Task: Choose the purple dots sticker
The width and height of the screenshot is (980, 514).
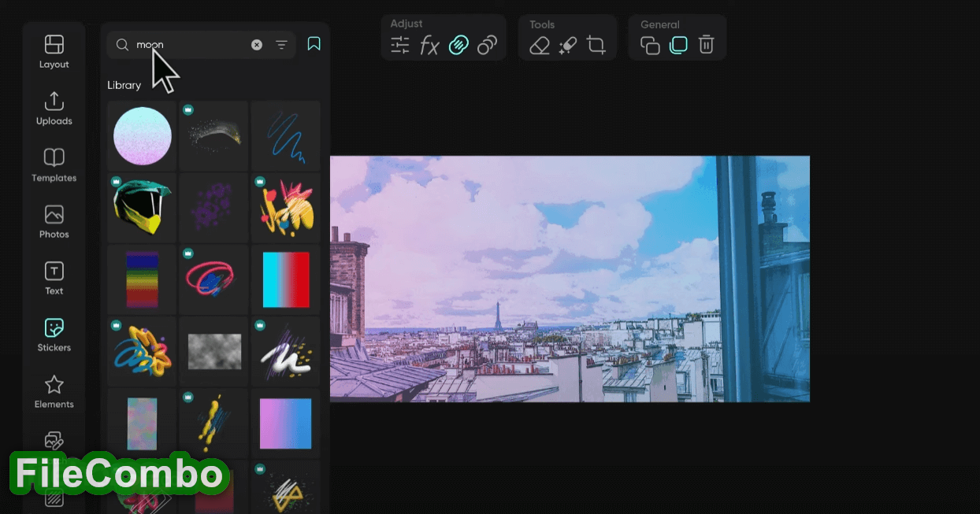Action: coord(213,207)
